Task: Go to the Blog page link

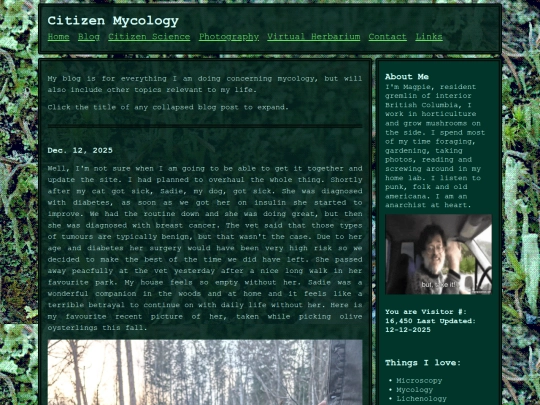Action: [89, 37]
